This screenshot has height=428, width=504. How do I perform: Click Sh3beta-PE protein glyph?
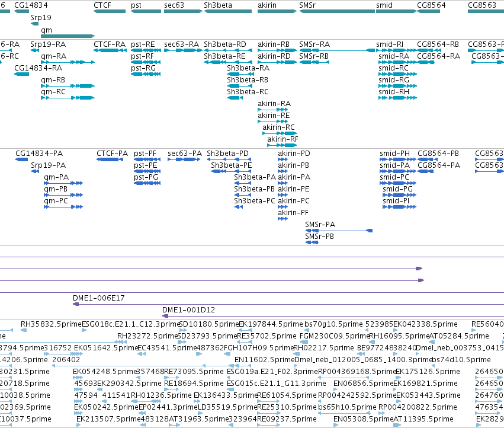231,171
